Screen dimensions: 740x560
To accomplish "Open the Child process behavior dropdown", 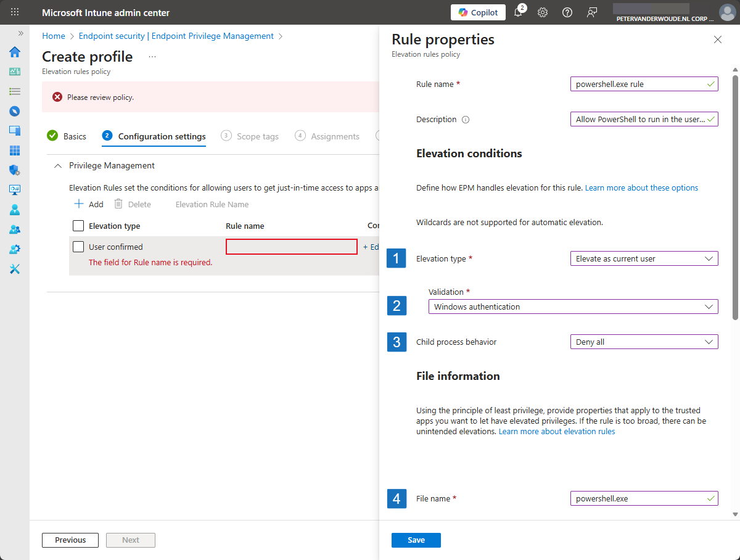I will (x=644, y=342).
